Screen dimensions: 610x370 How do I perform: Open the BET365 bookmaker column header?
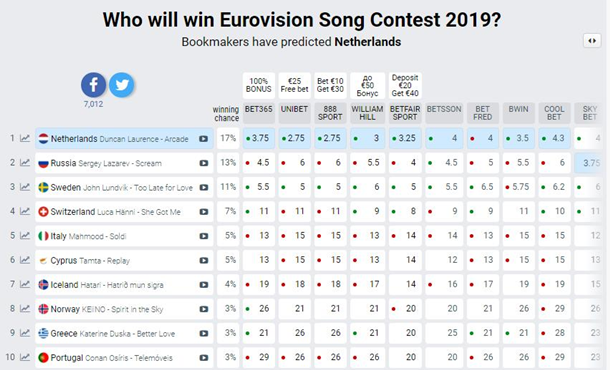click(258, 113)
